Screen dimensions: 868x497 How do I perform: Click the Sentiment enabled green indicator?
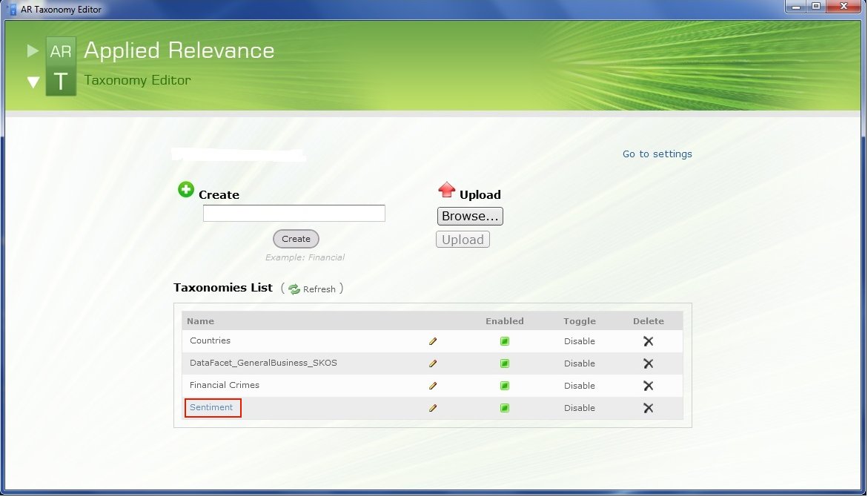pyautogui.click(x=504, y=408)
